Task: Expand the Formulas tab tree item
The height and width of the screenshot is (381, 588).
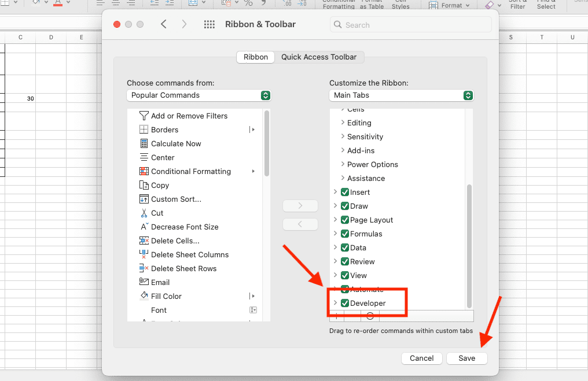Action: (336, 234)
